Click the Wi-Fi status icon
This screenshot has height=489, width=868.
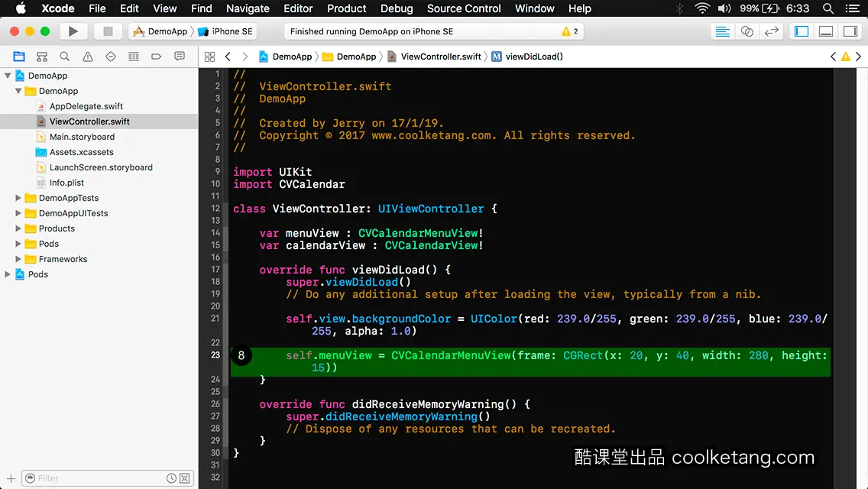[x=702, y=8]
